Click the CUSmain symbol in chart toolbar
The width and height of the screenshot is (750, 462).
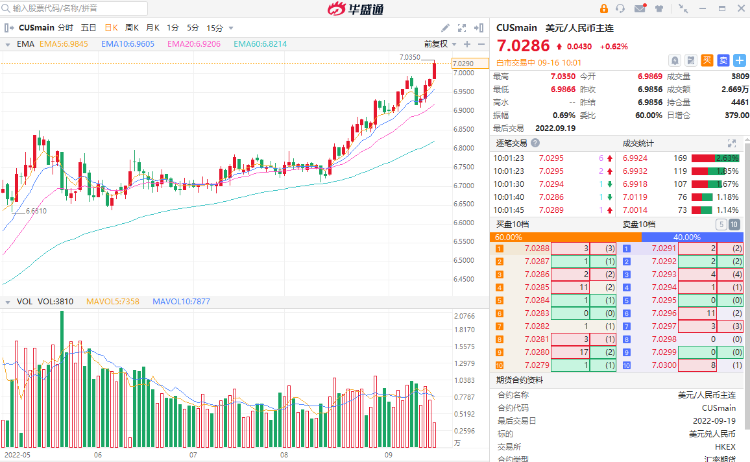click(x=36, y=28)
